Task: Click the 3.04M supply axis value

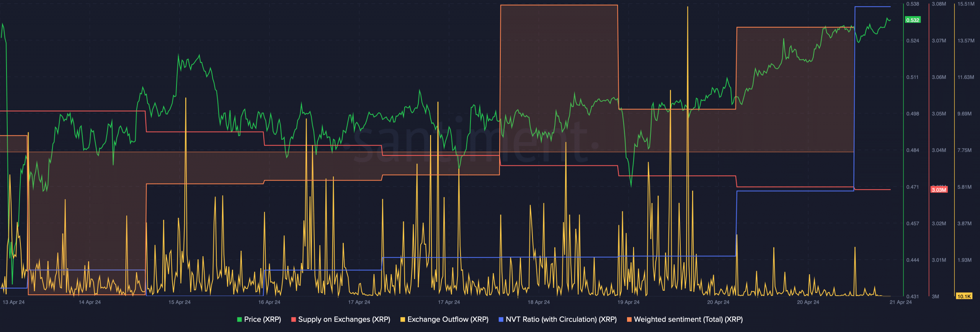Action: (x=939, y=150)
